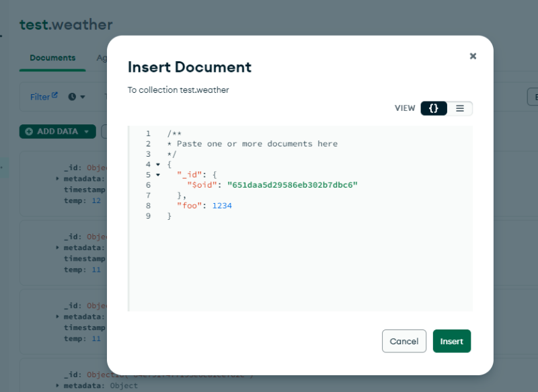Screen dimensions: 538x392
Task: Switch to list field-by-field view
Action: coord(460,108)
